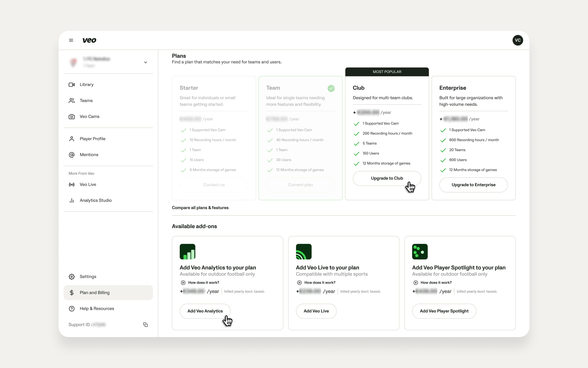Image resolution: width=588 pixels, height=368 pixels.
Task: Click the Library camera icon
Action: coord(72,85)
